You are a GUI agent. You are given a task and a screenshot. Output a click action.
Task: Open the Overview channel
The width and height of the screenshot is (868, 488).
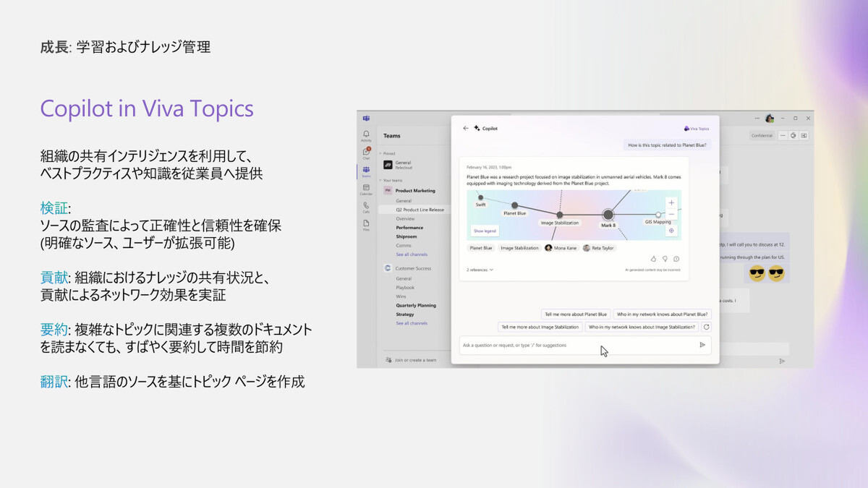coord(405,218)
